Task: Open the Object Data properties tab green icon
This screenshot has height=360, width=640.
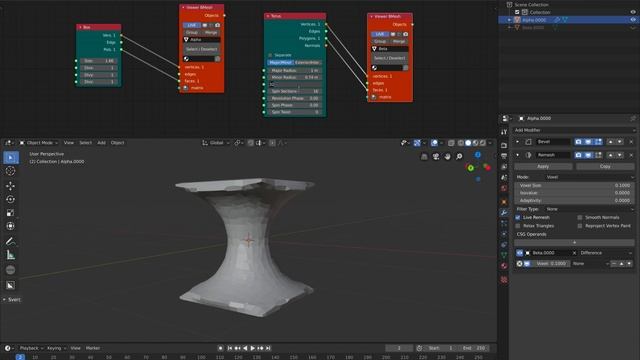Action: 504,255
